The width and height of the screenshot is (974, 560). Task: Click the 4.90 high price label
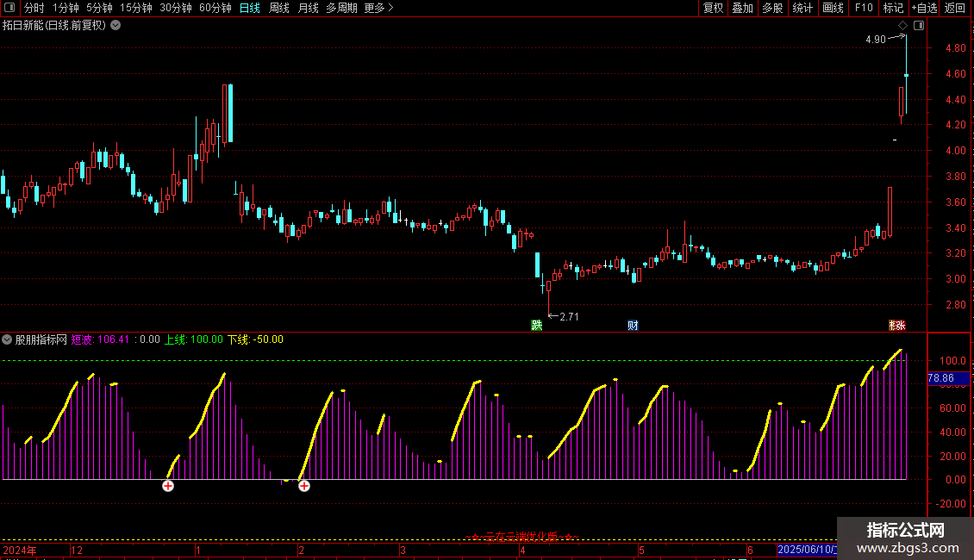tap(875, 39)
